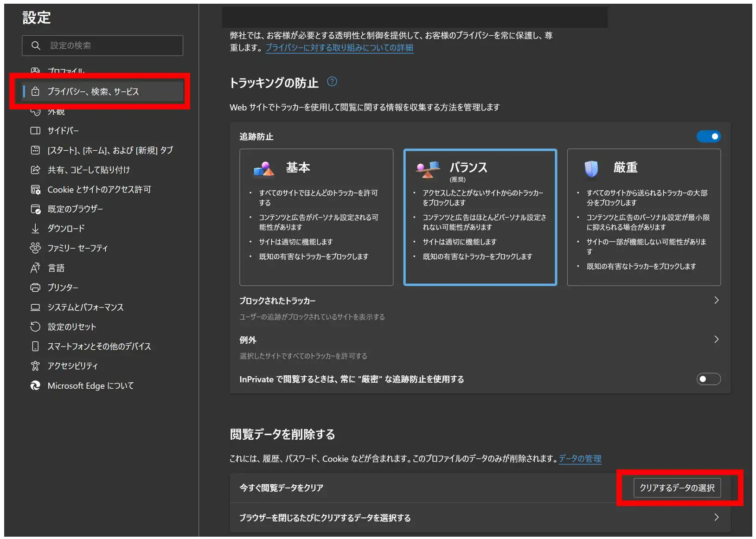Open 共有、コピーして貼り付け settings page
756x539 pixels.
(89, 170)
